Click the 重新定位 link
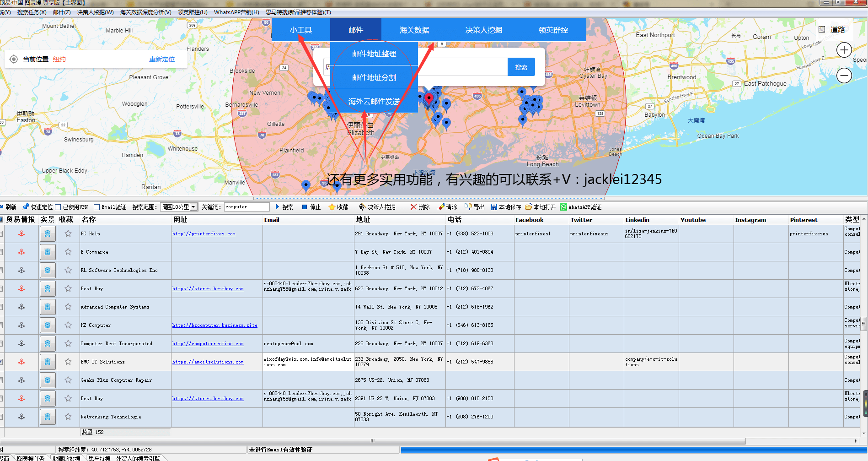Screen dimensions: 868x461 (x=162, y=59)
